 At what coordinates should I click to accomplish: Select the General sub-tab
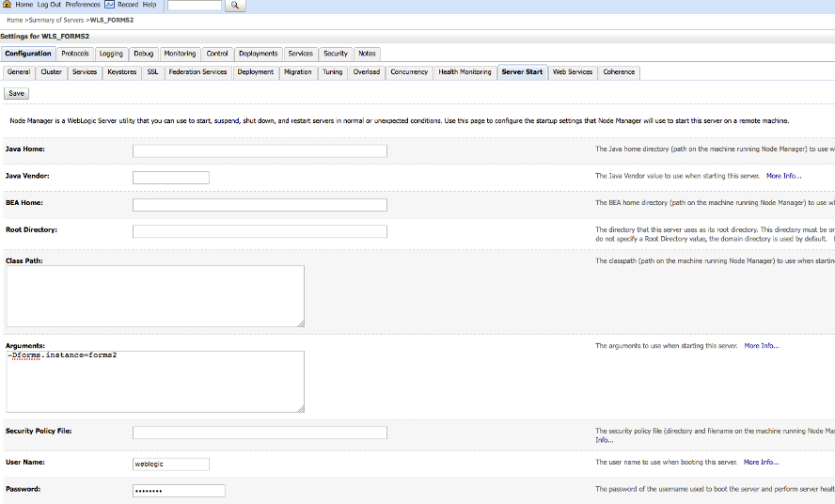19,72
